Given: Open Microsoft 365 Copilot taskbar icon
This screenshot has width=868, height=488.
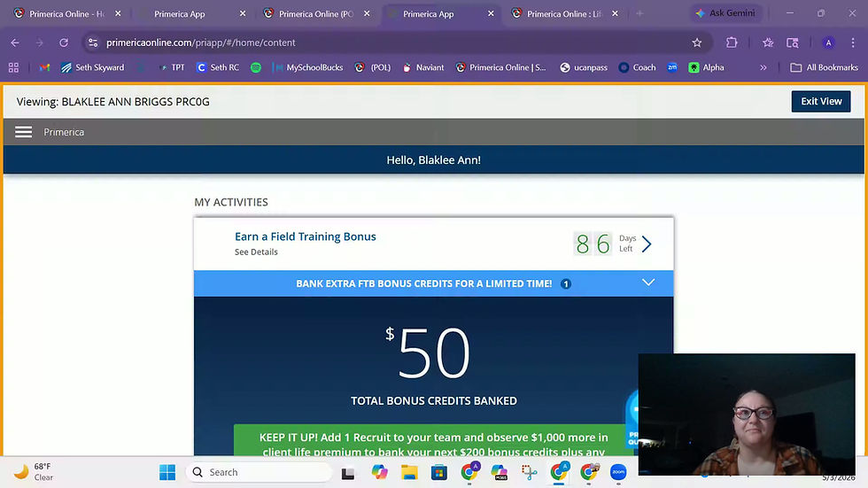Looking at the screenshot, I should click(x=500, y=472).
